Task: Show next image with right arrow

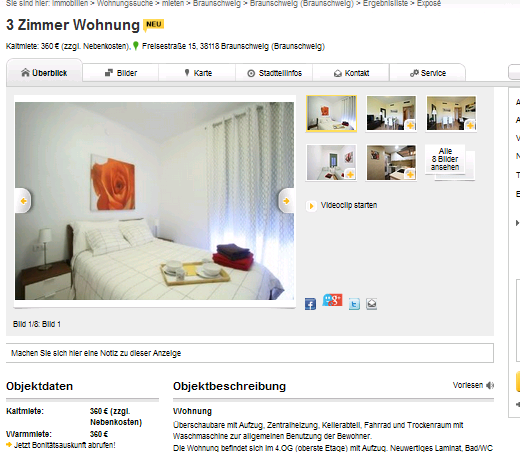Action: coord(286,201)
